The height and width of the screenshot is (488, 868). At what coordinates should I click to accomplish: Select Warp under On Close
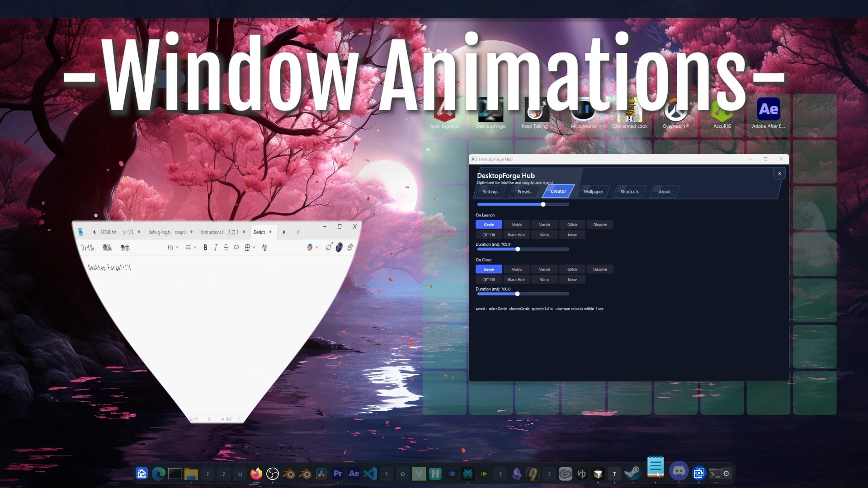click(544, 280)
